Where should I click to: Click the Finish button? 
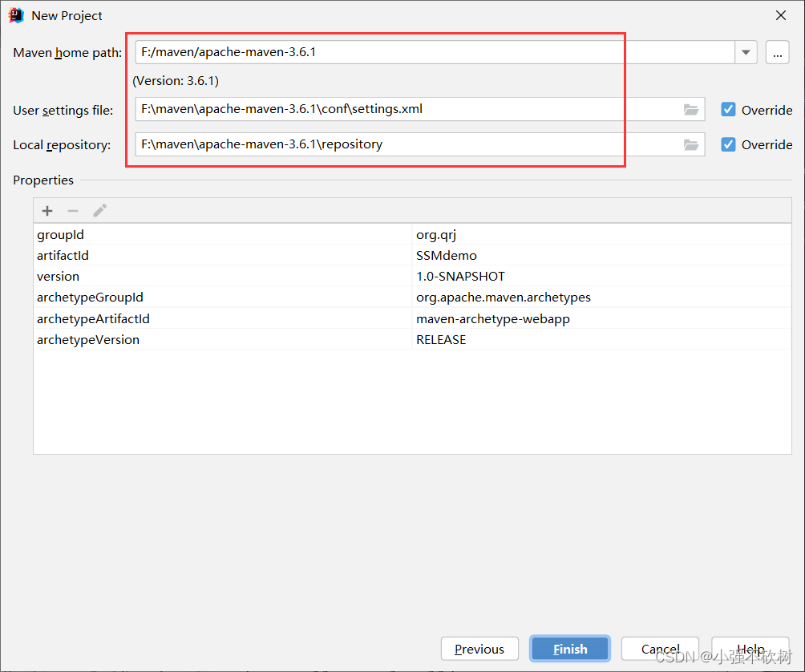(569, 649)
